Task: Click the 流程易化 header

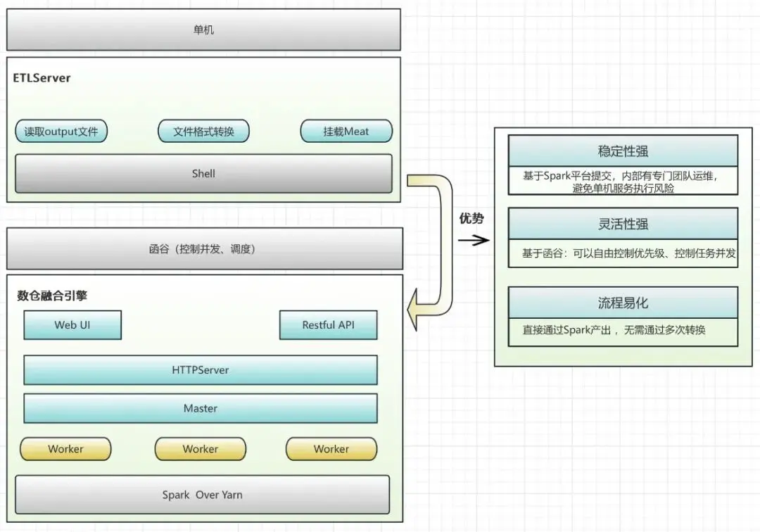Action: coord(623,303)
